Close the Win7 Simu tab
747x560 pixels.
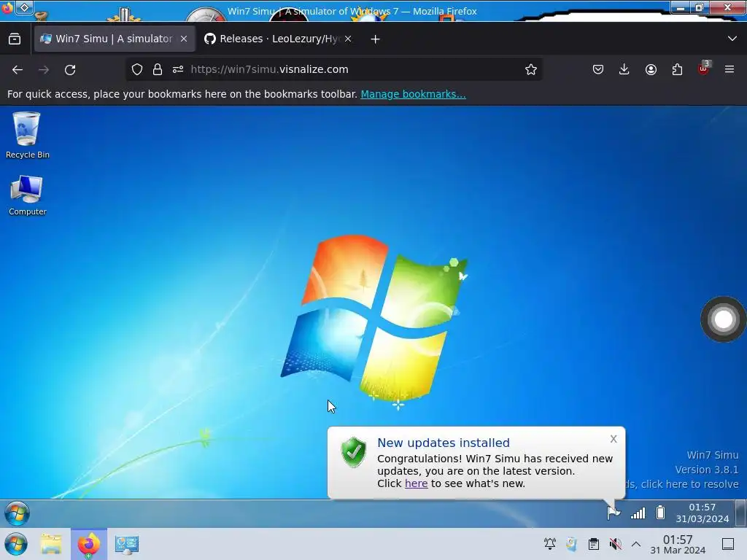click(184, 39)
